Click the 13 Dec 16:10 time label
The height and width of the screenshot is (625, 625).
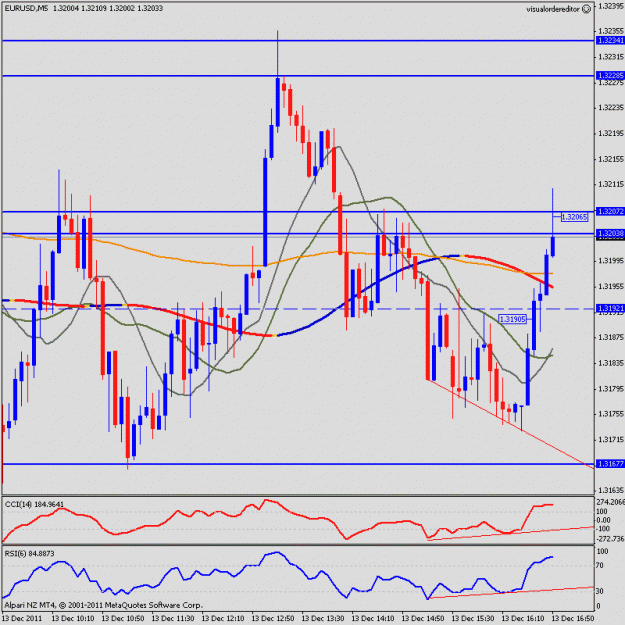[x=523, y=618]
